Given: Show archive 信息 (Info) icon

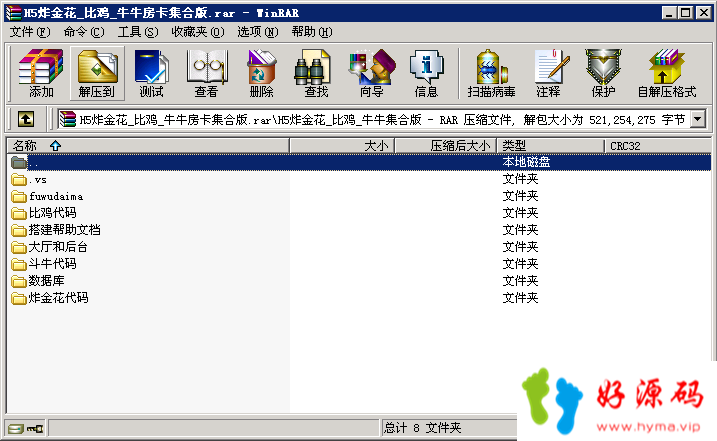Looking at the screenshot, I should click(x=426, y=73).
